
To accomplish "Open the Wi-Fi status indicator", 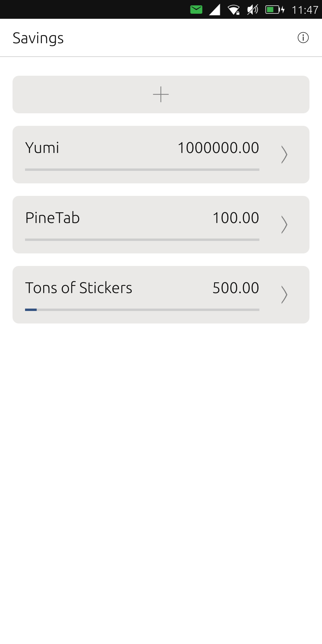I will click(234, 10).
